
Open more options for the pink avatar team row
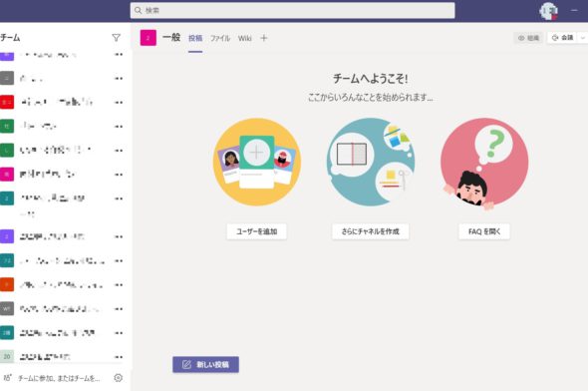pyautogui.click(x=119, y=175)
